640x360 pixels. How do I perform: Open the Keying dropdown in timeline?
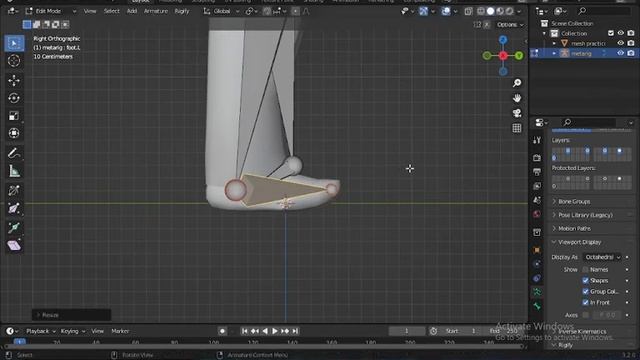(73, 331)
